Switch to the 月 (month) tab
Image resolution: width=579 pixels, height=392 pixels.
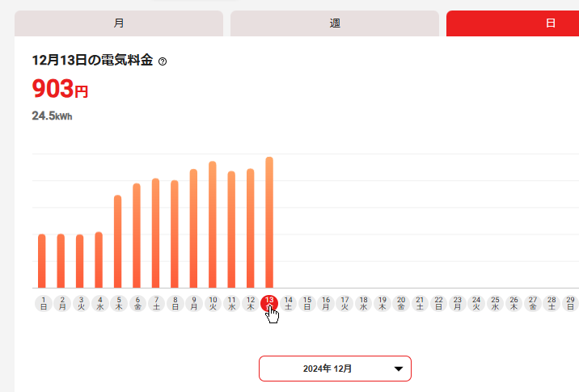[119, 23]
